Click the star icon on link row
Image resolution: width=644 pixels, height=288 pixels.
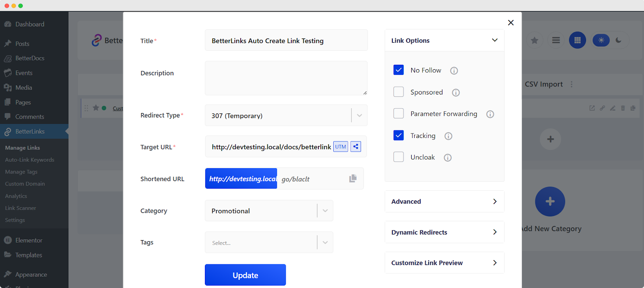tap(96, 108)
